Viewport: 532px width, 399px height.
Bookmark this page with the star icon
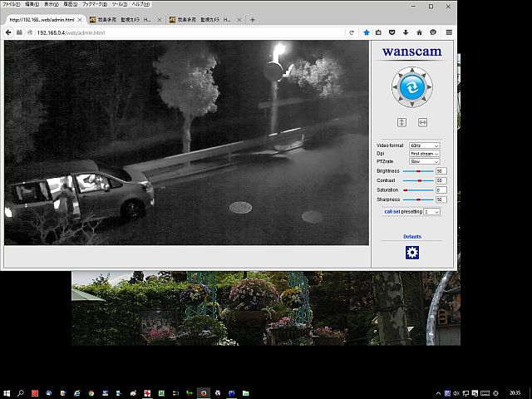[367, 32]
